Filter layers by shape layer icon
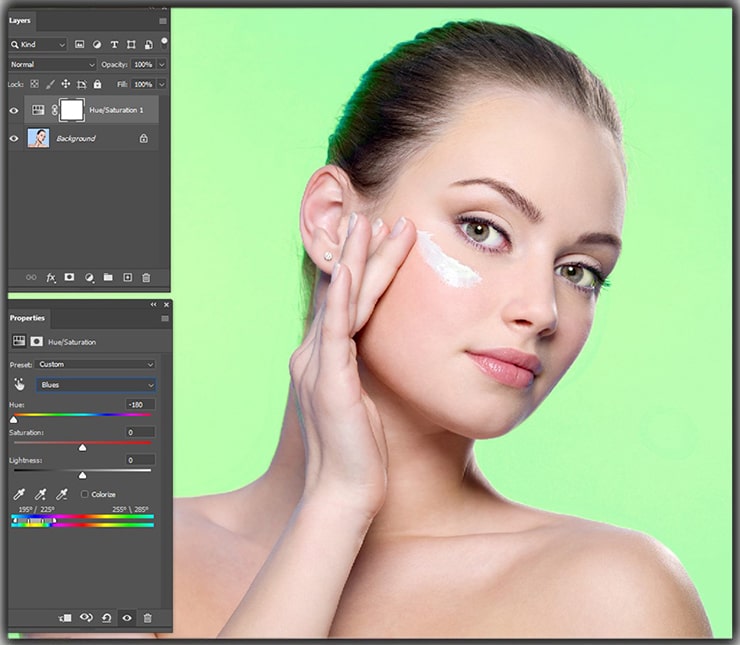 [131, 44]
